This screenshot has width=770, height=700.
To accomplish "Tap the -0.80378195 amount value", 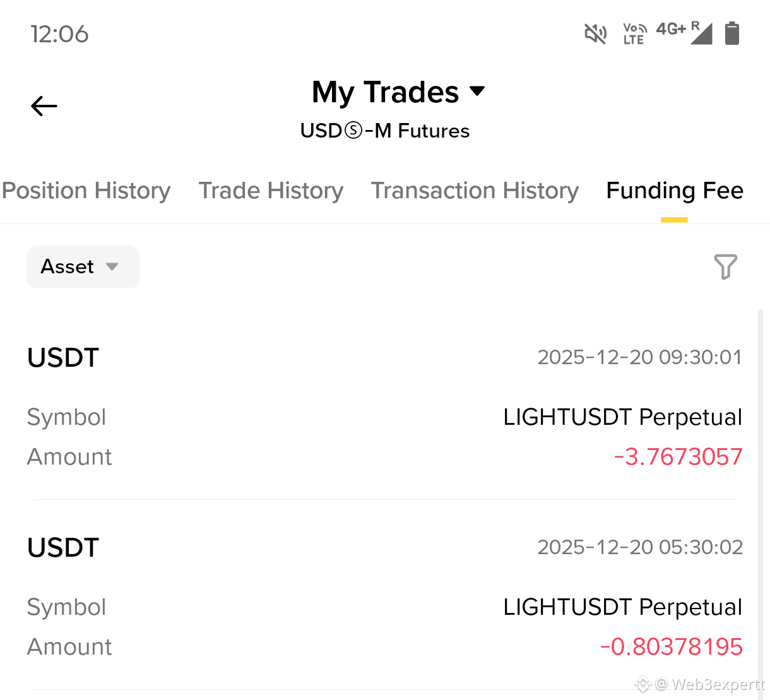I will tap(671, 647).
